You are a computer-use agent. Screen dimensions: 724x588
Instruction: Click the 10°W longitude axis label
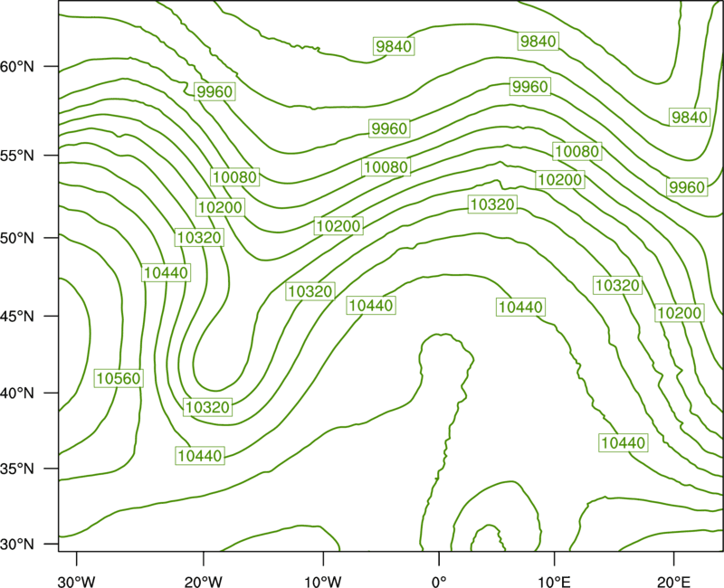click(x=323, y=582)
